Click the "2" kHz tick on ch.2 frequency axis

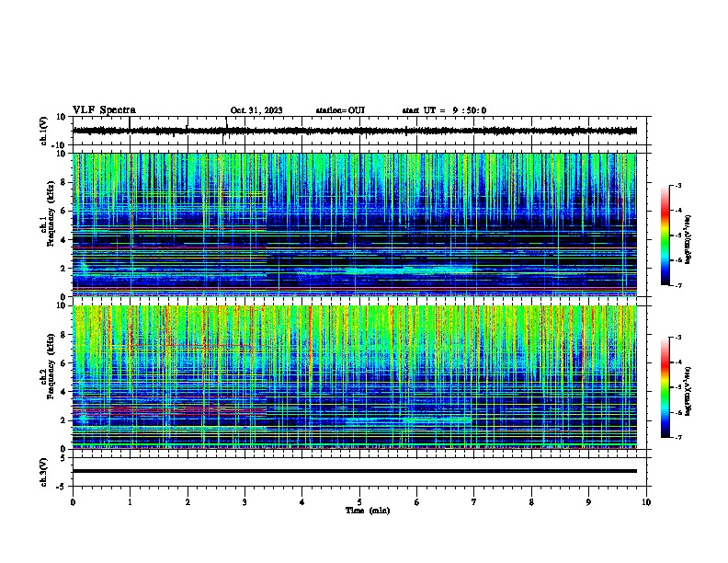click(x=63, y=420)
